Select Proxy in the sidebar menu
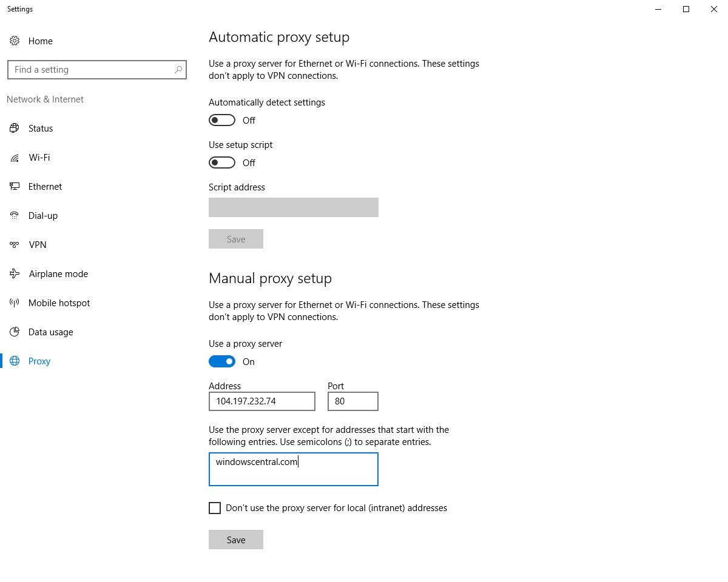728x582 pixels. (39, 361)
